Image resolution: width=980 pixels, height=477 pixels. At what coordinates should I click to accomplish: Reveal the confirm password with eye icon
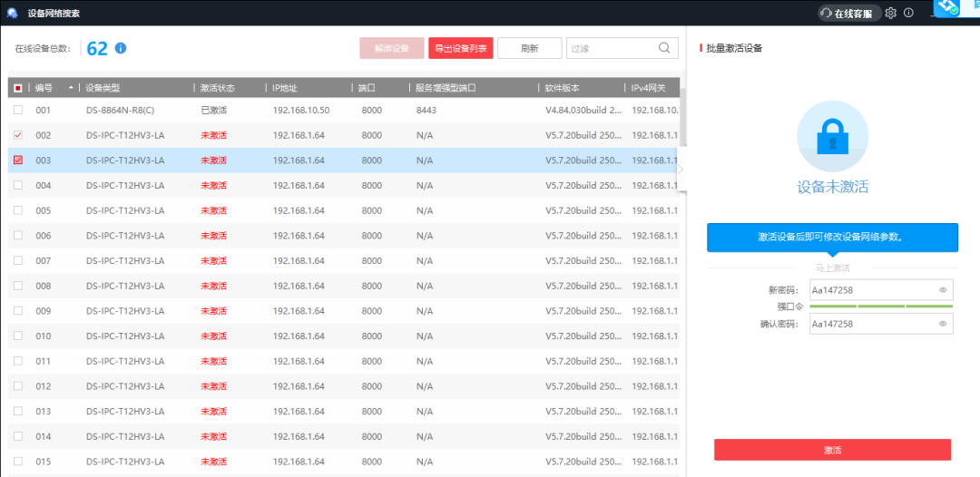pos(943,323)
